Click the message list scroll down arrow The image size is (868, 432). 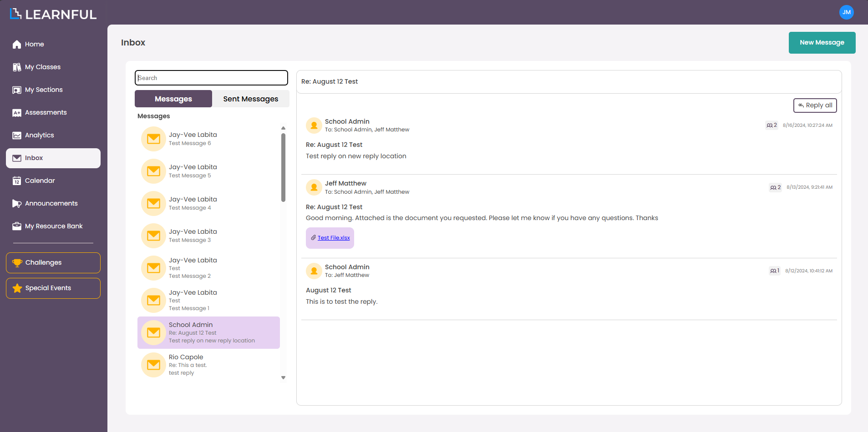pyautogui.click(x=283, y=377)
